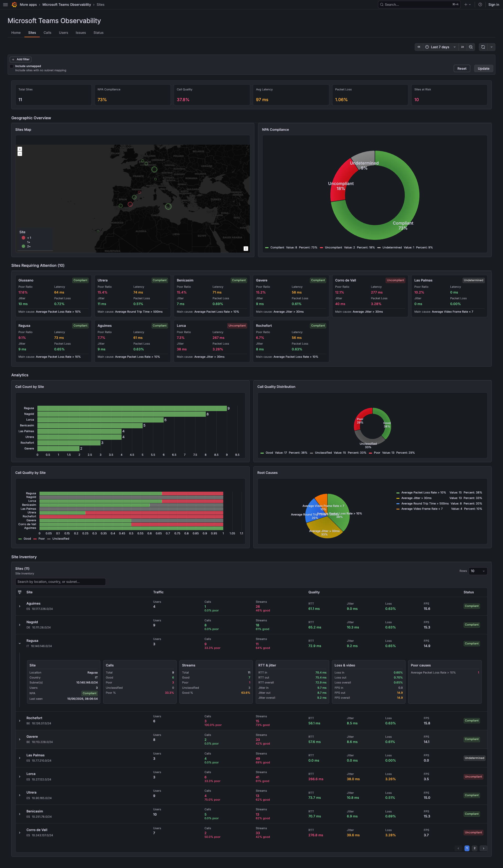This screenshot has height=868, width=503.
Task: Open refresh interval dropdown arrow
Action: [491, 47]
